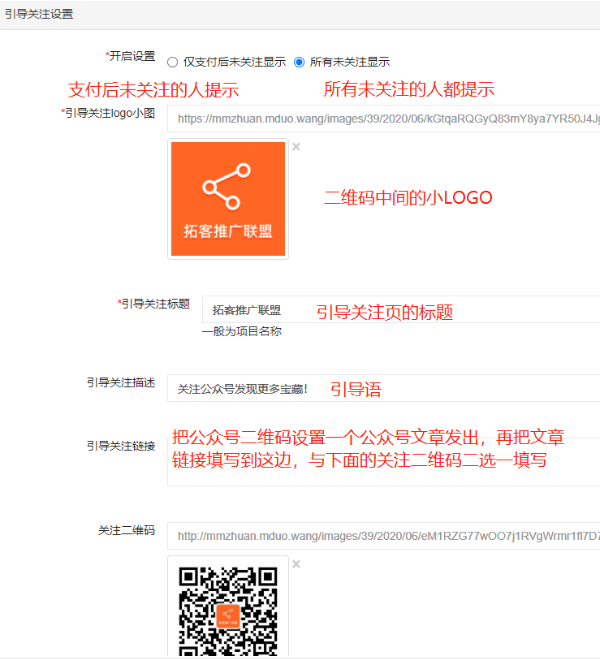The height and width of the screenshot is (659, 600).
Task: Click the 引导关注logo小图 URL input field
Action: (384, 119)
